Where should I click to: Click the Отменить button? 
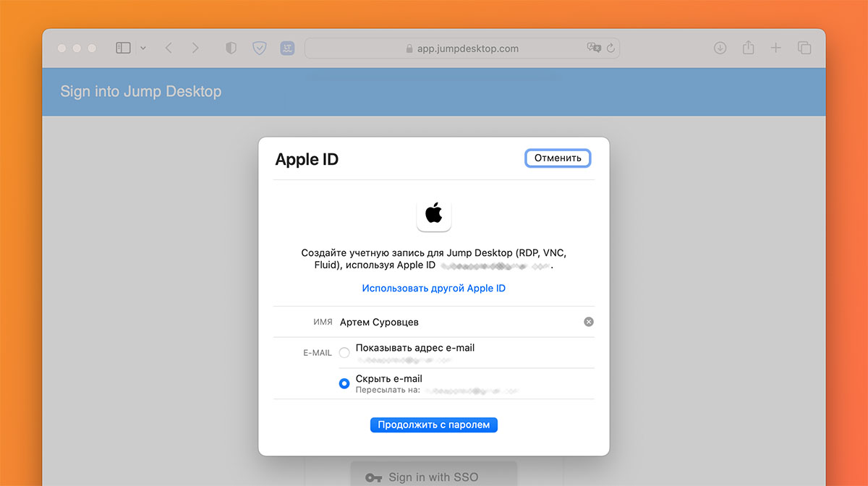pos(558,158)
